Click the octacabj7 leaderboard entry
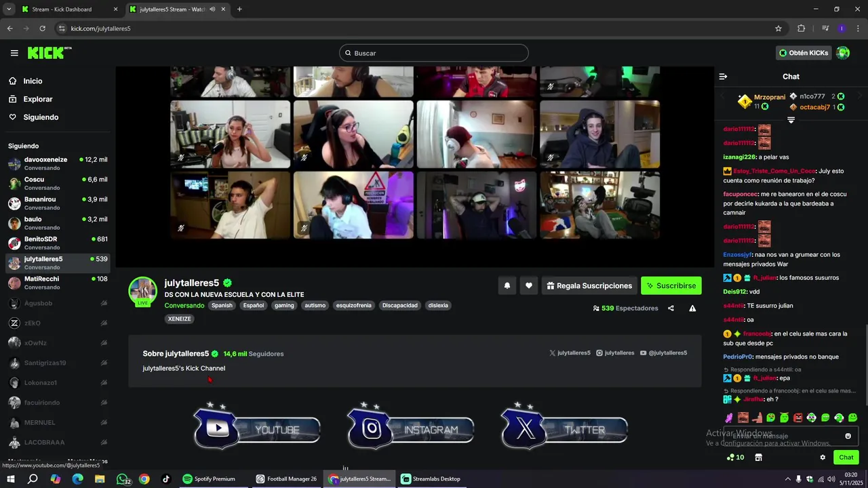 pos(816,107)
